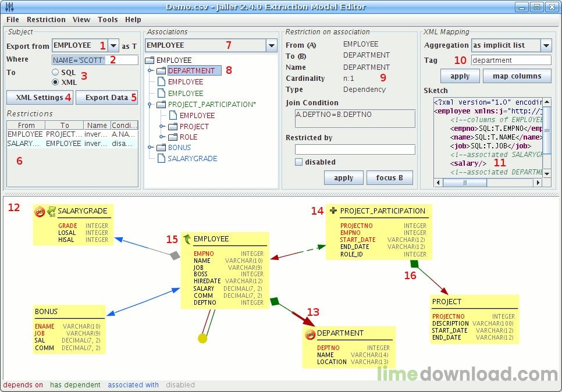The width and height of the screenshot is (562, 392).
Task: Click the 'To' column header in Restrictions
Action: pos(65,125)
